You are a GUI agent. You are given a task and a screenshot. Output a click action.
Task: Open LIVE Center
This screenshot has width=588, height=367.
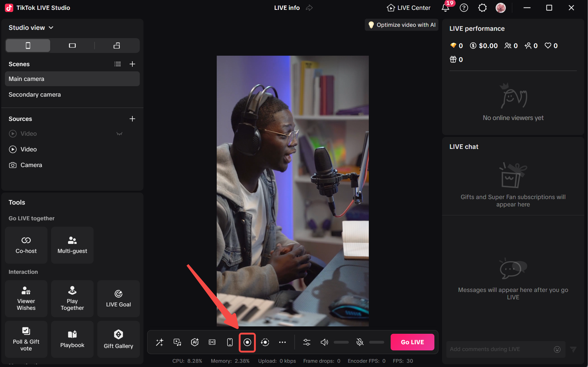coord(408,8)
